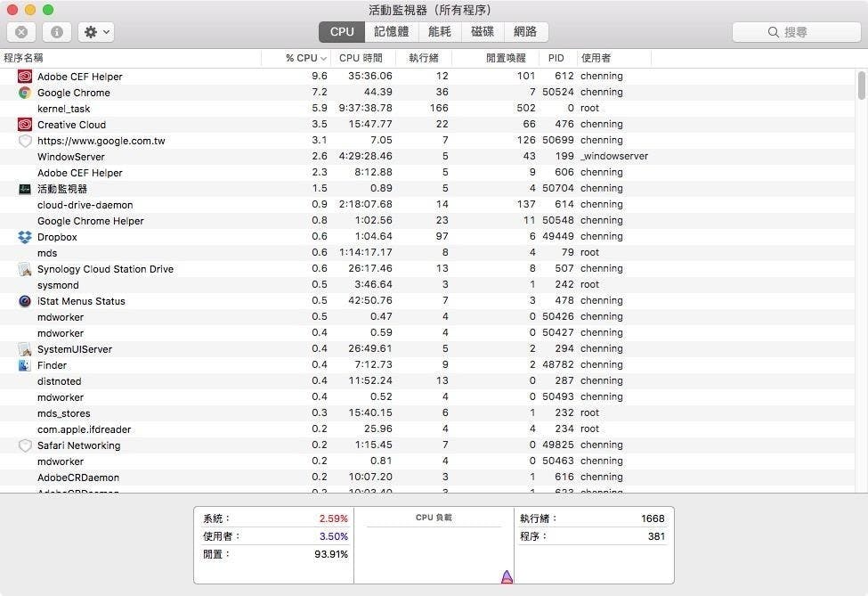Select the WindowServer process row
This screenshot has height=596, width=868.
click(427, 157)
